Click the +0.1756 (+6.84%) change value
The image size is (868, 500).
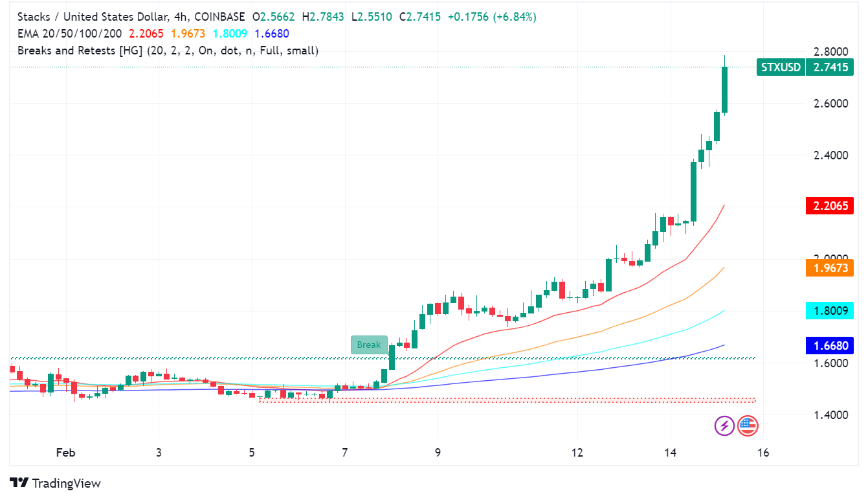pyautogui.click(x=491, y=17)
